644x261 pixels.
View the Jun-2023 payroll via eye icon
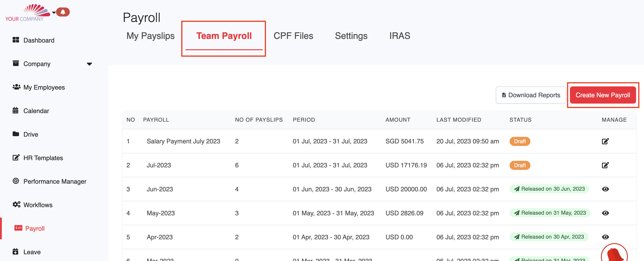(605, 189)
